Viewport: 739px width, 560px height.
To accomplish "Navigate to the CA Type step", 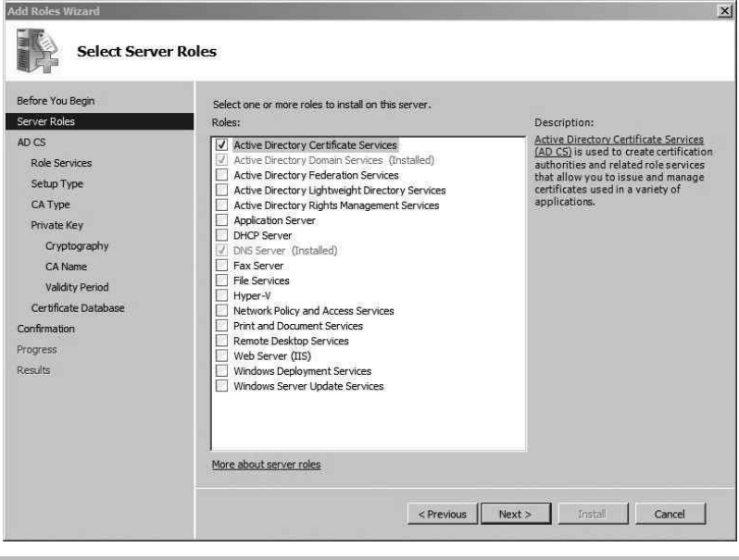I will click(x=50, y=205).
